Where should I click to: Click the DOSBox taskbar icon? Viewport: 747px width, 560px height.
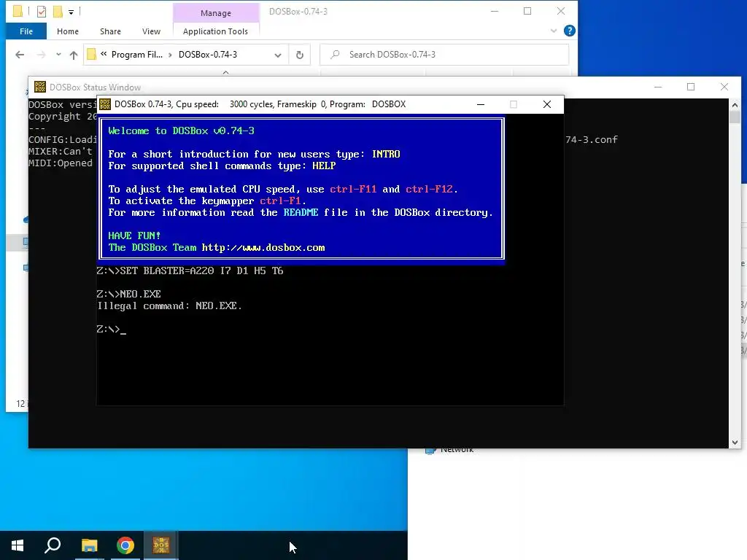(161, 545)
